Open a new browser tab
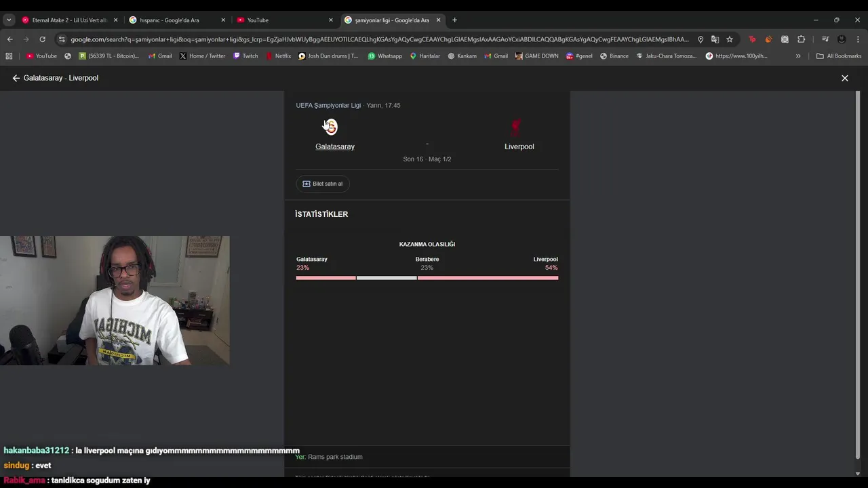The image size is (868, 488). click(454, 20)
